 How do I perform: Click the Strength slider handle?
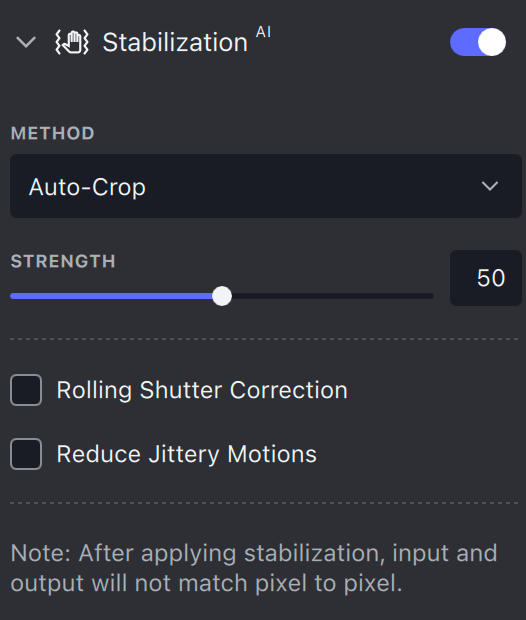[x=222, y=296]
